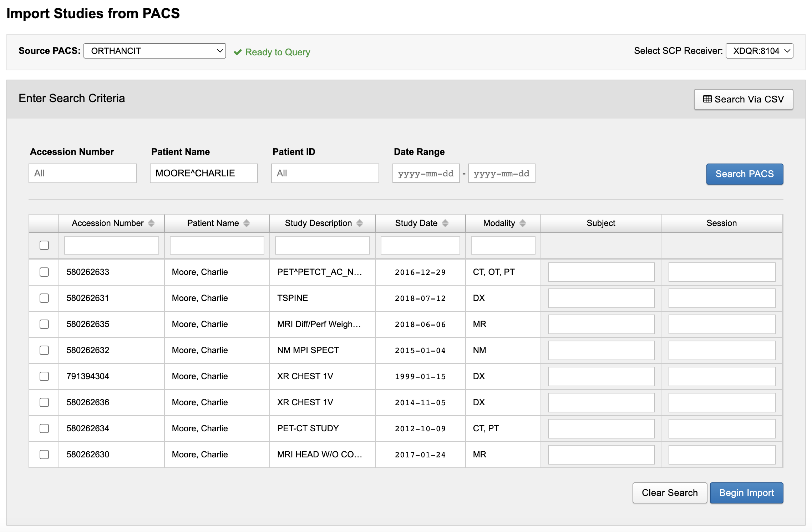This screenshot has height=532, width=812.
Task: Click sort arrows on Accession Number column
Action: coord(151,223)
